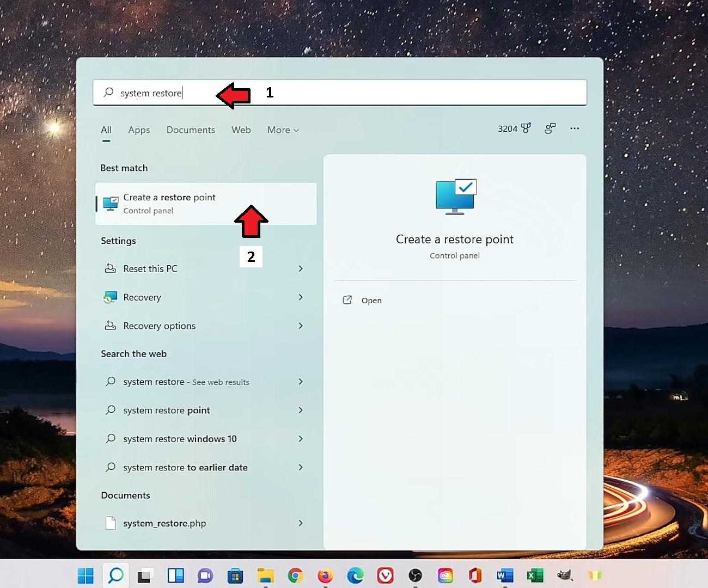Launch Google Chrome from the taskbar

[295, 575]
